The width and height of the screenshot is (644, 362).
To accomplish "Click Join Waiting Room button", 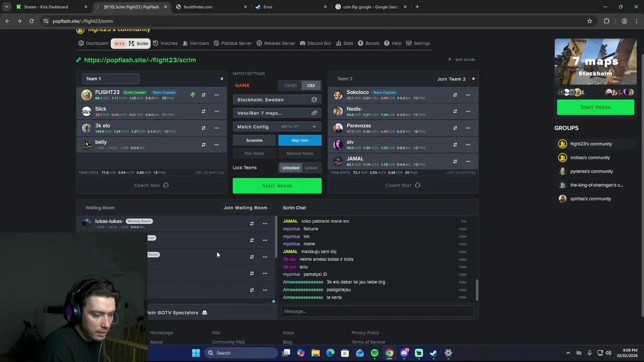I will coord(245,208).
